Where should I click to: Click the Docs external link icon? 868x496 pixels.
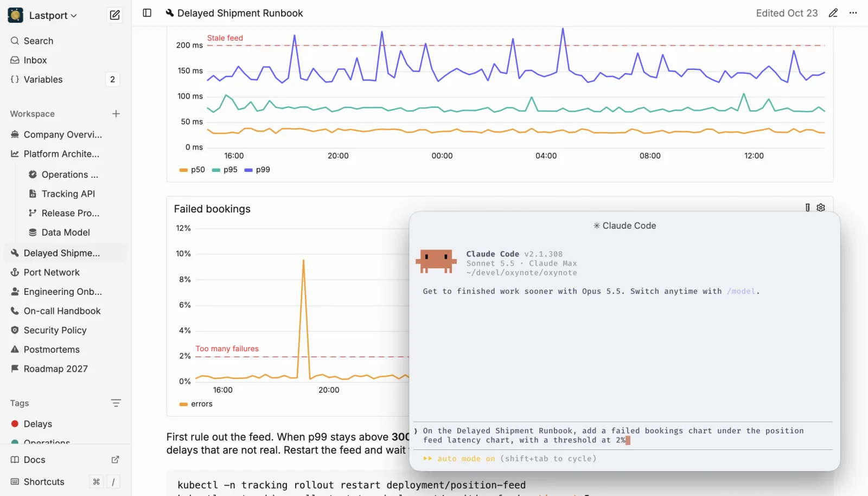[x=115, y=460]
